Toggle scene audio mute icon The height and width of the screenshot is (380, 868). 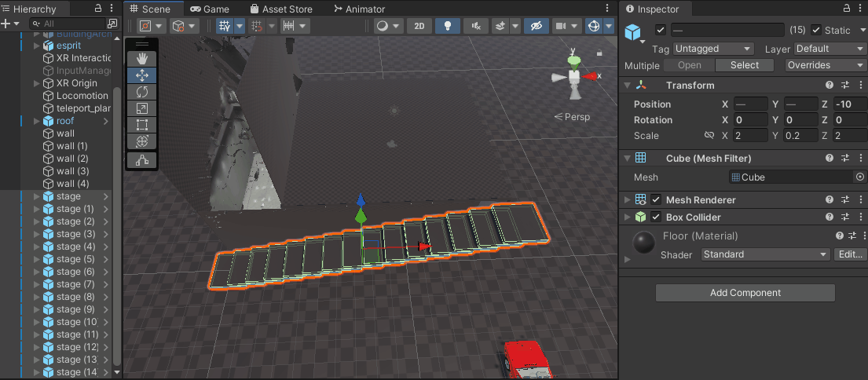click(x=474, y=26)
